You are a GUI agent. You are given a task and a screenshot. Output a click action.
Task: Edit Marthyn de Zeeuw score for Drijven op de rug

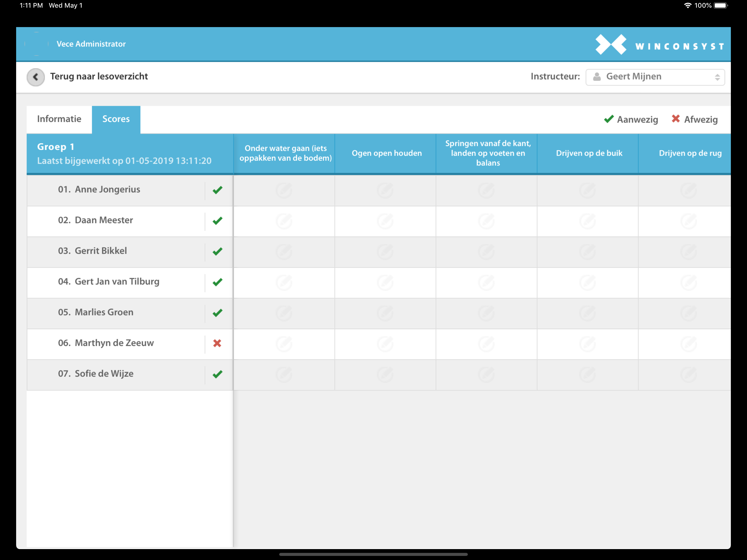pos(689,344)
